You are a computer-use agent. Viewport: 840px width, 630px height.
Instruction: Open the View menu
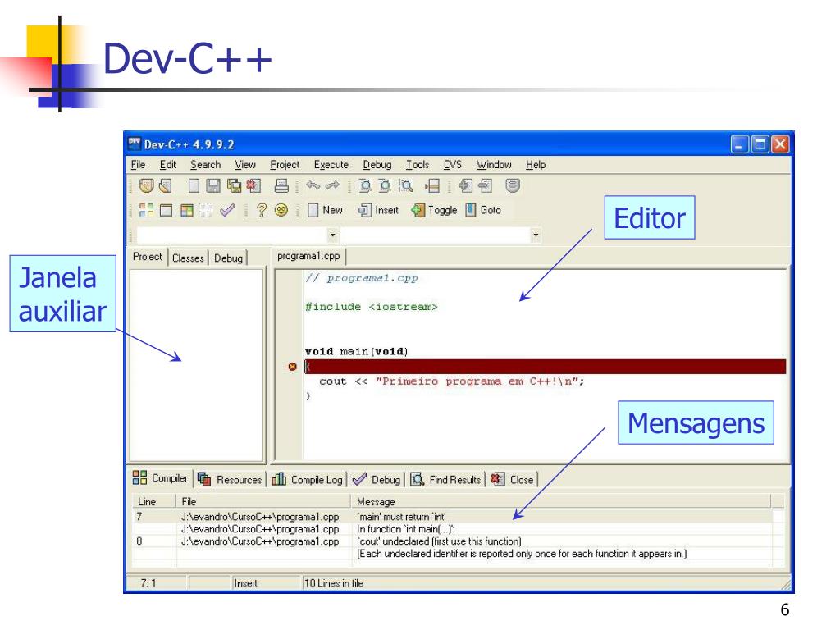coord(245,164)
